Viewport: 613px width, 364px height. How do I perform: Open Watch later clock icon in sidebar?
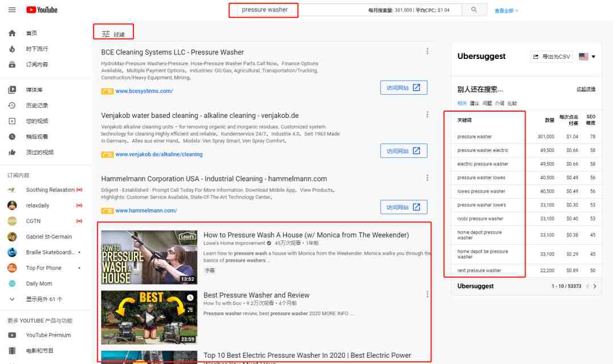pyautogui.click(x=12, y=137)
